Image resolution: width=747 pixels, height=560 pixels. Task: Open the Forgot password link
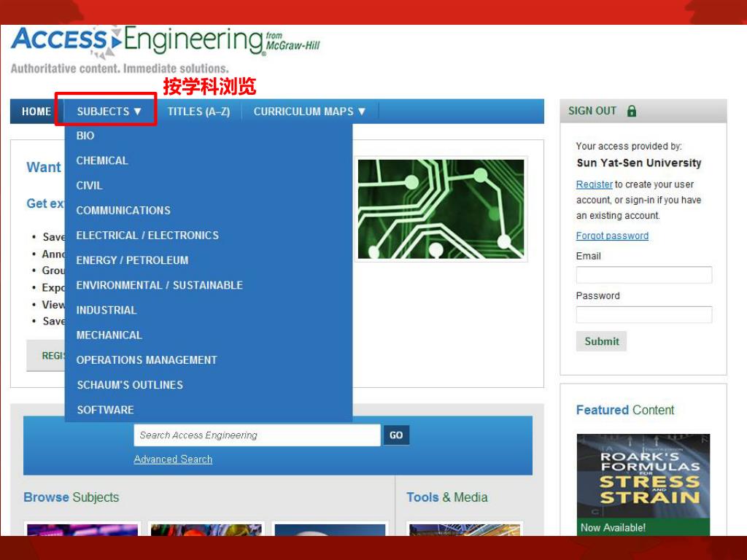coord(612,236)
